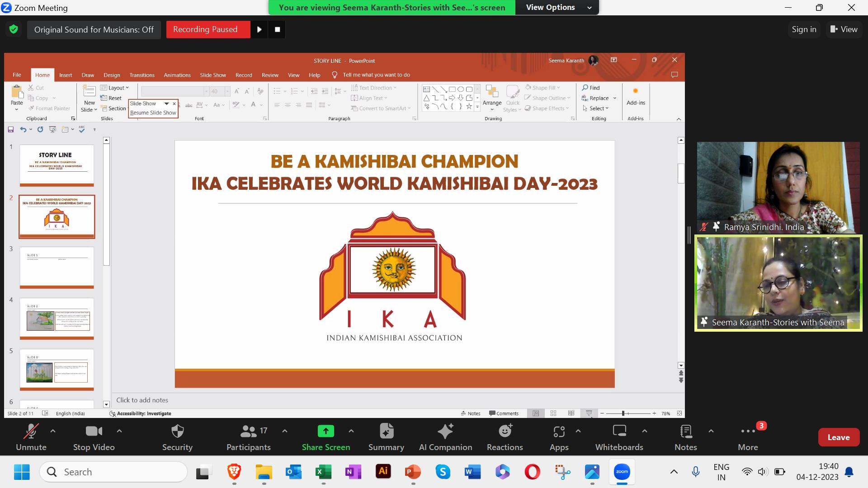Open the Whiteboards icon
Screen dimensions: 868x488
(619, 432)
